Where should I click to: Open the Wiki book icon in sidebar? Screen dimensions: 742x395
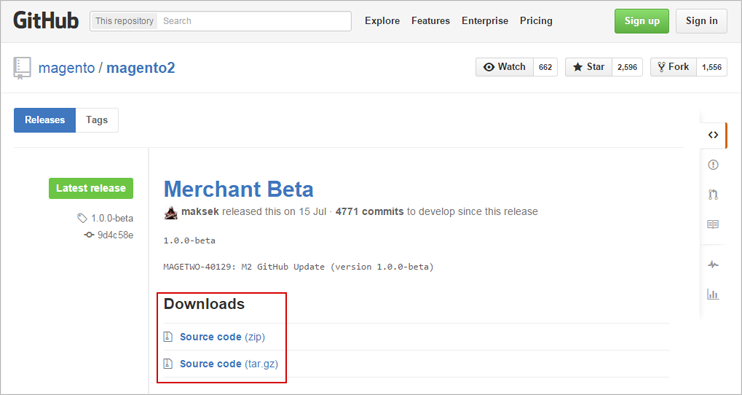tap(713, 224)
